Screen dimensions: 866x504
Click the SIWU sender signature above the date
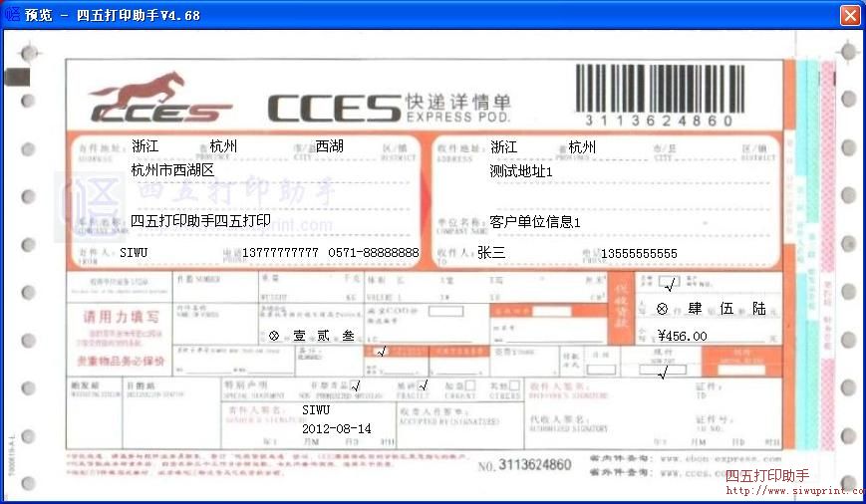click(316, 410)
